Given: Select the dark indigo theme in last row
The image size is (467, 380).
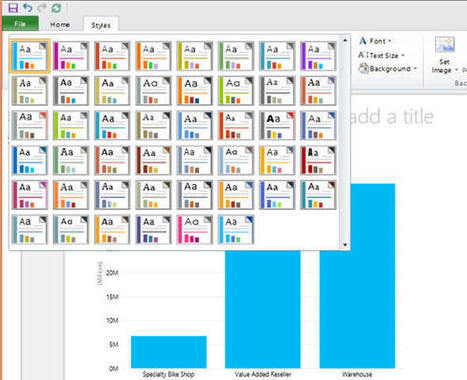Looking at the screenshot, I should pyautogui.click(x=154, y=230).
